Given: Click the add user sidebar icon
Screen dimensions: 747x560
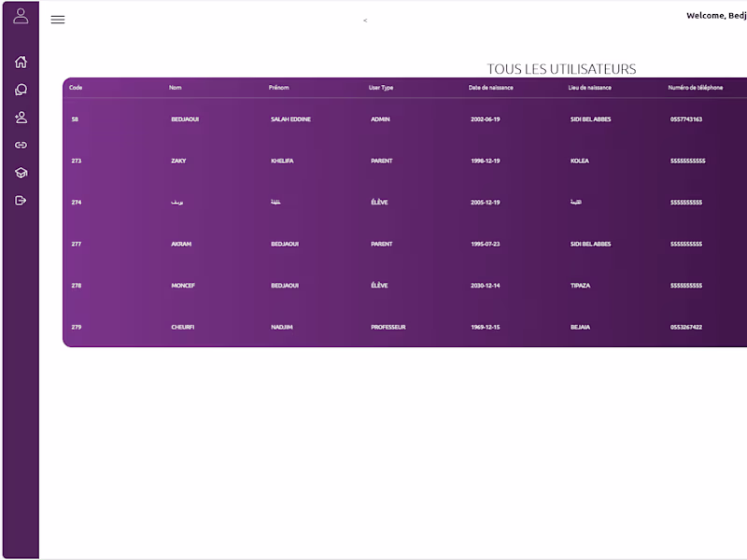Looking at the screenshot, I should click(x=21, y=118).
